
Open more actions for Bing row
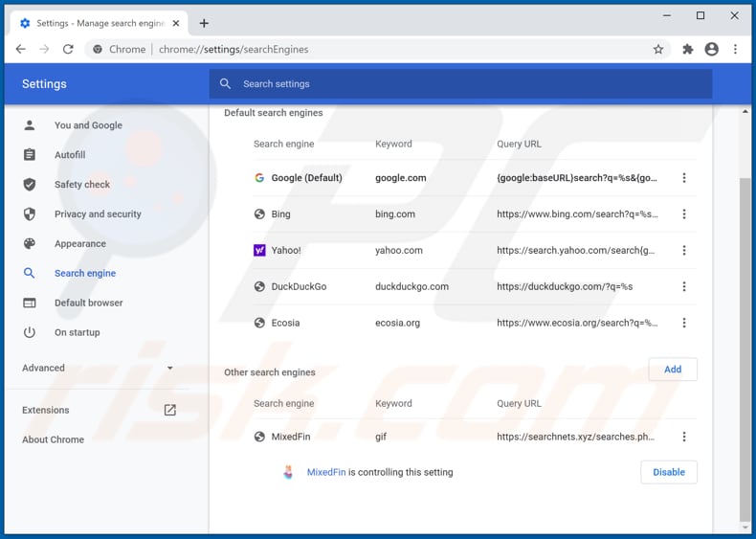point(684,214)
